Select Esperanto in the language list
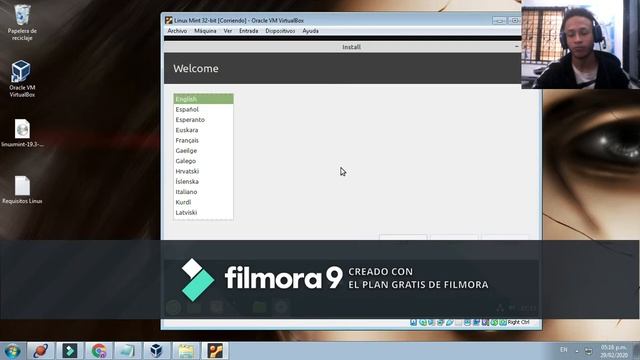 pos(203,120)
